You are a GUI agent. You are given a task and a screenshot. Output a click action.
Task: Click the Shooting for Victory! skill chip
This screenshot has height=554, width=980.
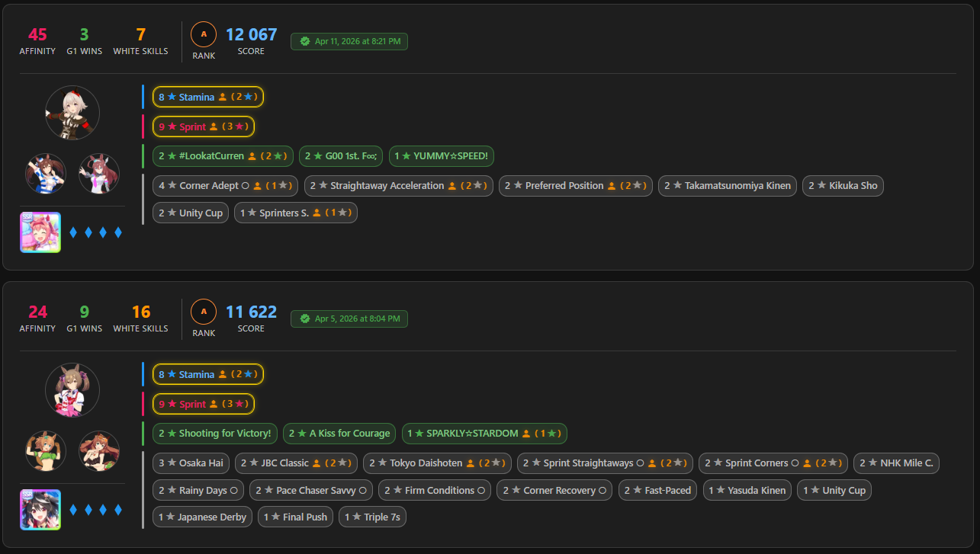(x=215, y=434)
